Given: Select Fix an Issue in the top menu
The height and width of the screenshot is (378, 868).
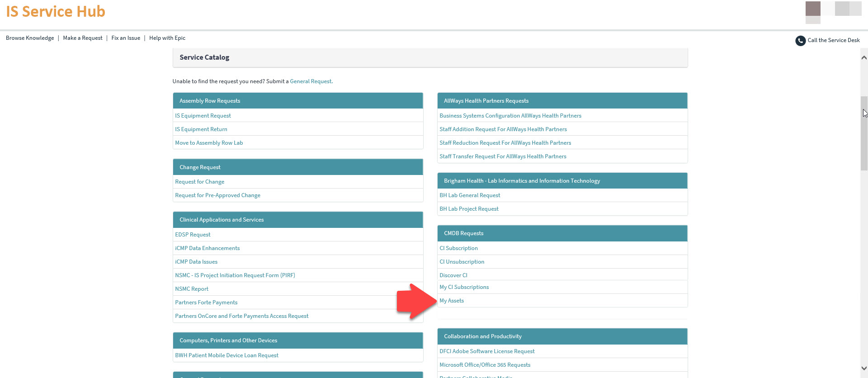Looking at the screenshot, I should (126, 38).
